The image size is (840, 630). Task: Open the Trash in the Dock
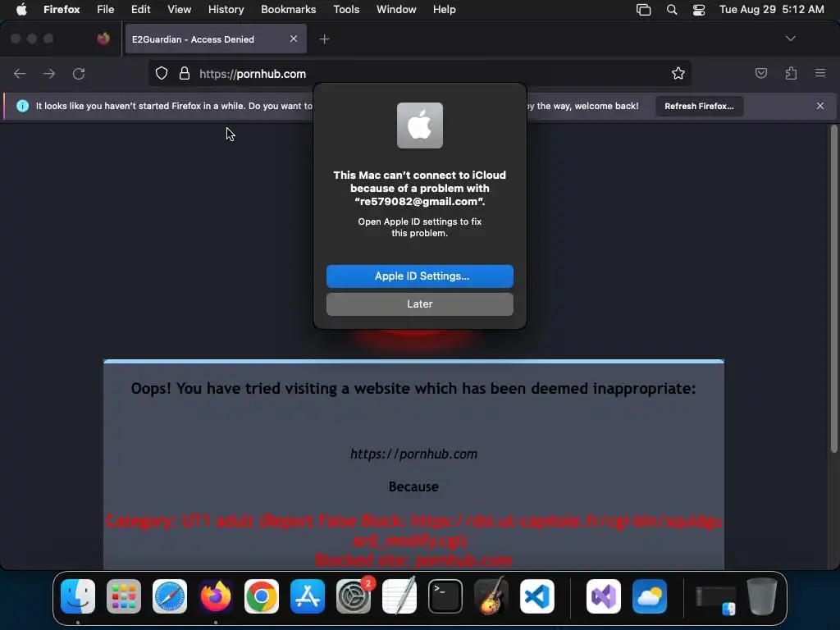762,596
